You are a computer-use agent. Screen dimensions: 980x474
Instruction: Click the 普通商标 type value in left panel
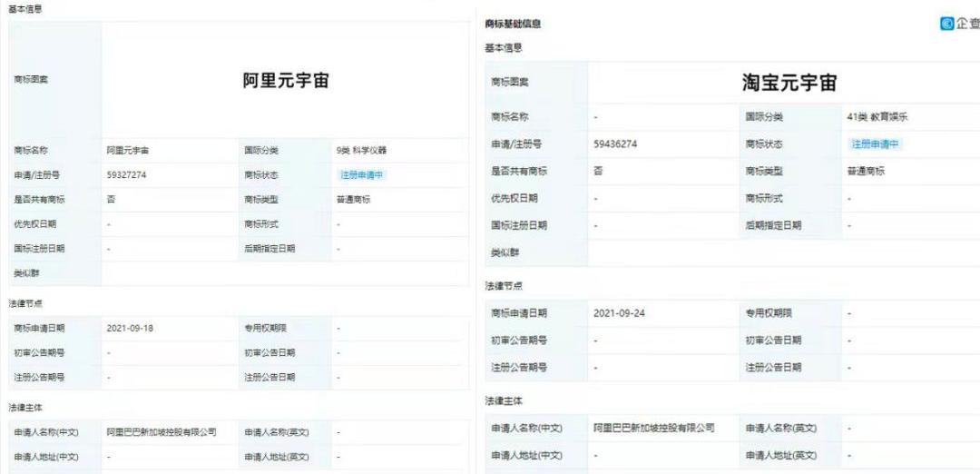353,200
